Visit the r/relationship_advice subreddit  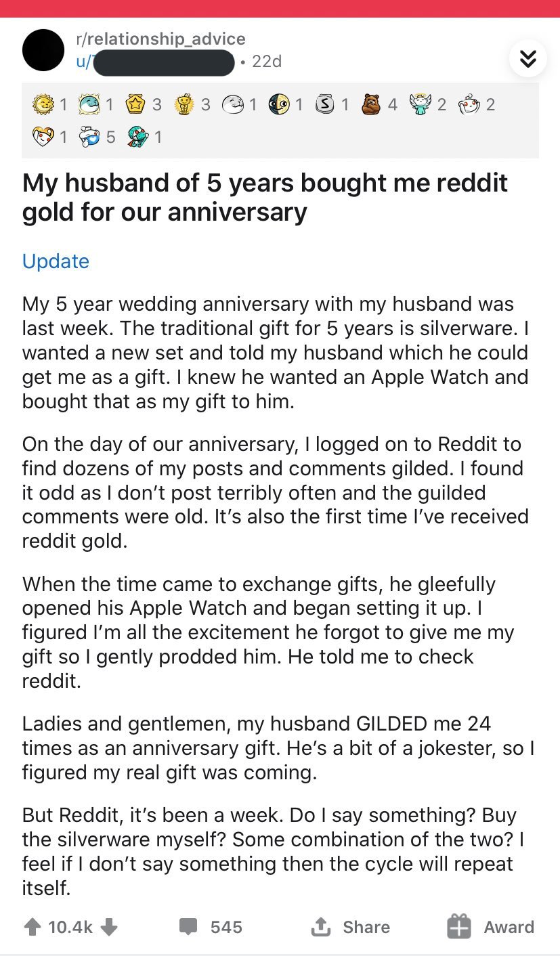(161, 39)
